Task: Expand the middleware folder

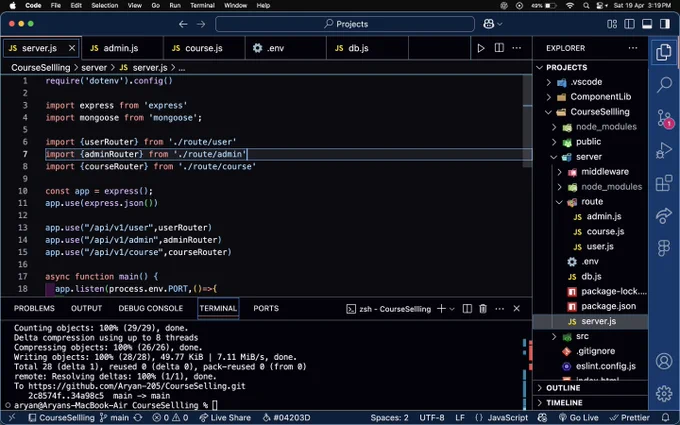Action: pyautogui.click(x=559, y=172)
